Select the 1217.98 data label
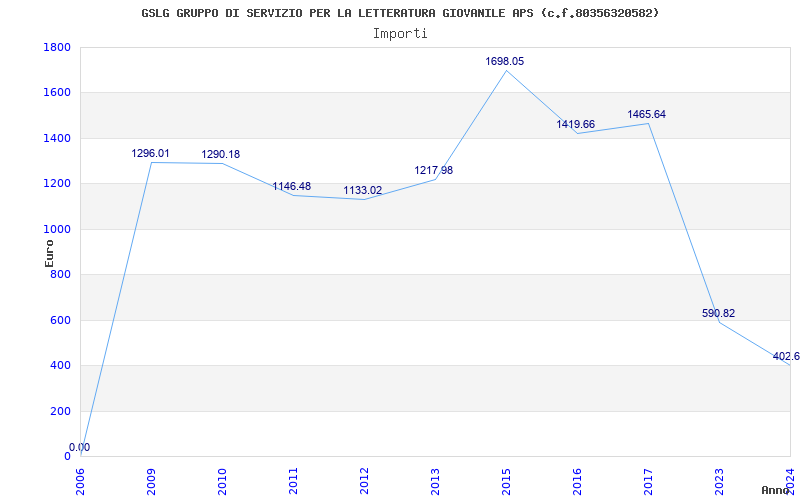Screen dimensions: 800x500 [433, 170]
